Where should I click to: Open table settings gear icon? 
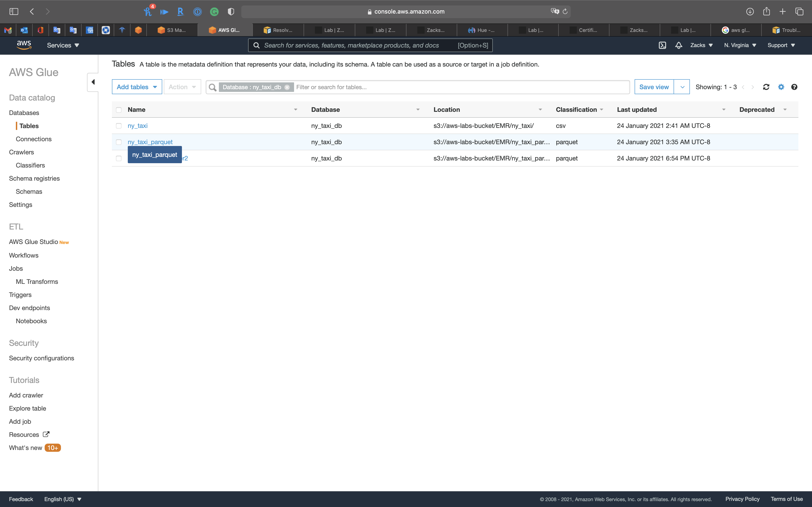point(781,87)
